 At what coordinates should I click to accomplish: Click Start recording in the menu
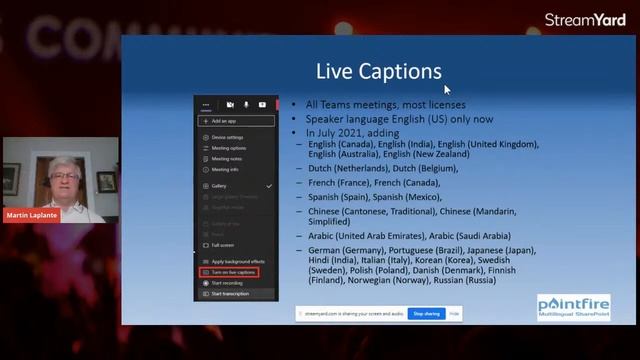(236, 283)
